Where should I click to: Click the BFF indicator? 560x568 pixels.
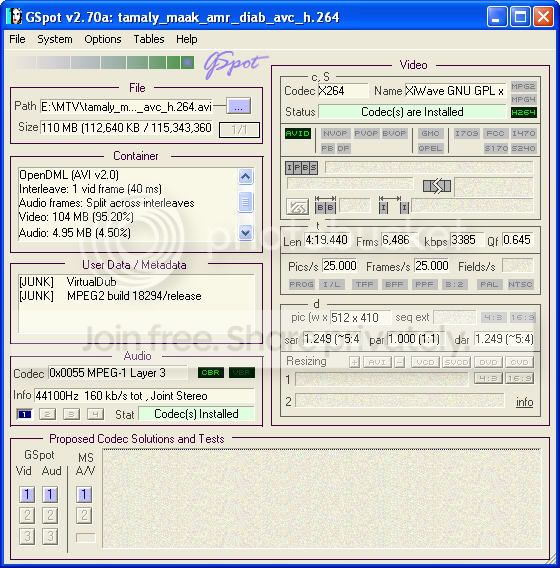coord(394,284)
